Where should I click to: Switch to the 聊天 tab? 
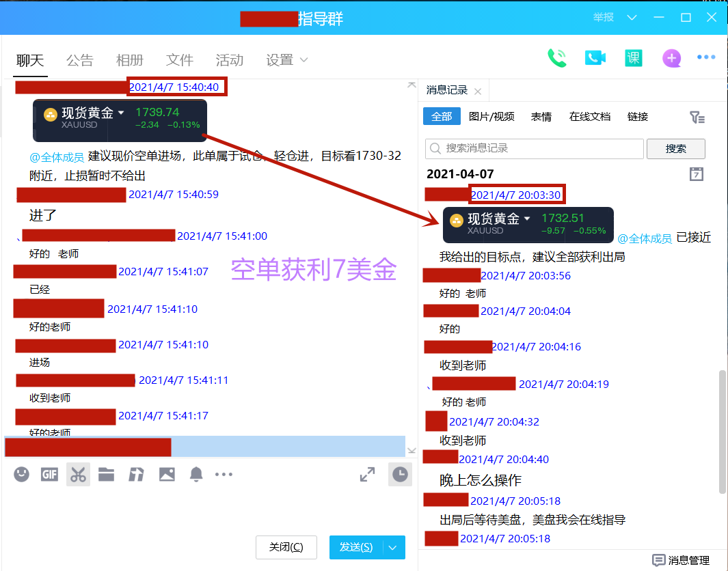point(30,60)
